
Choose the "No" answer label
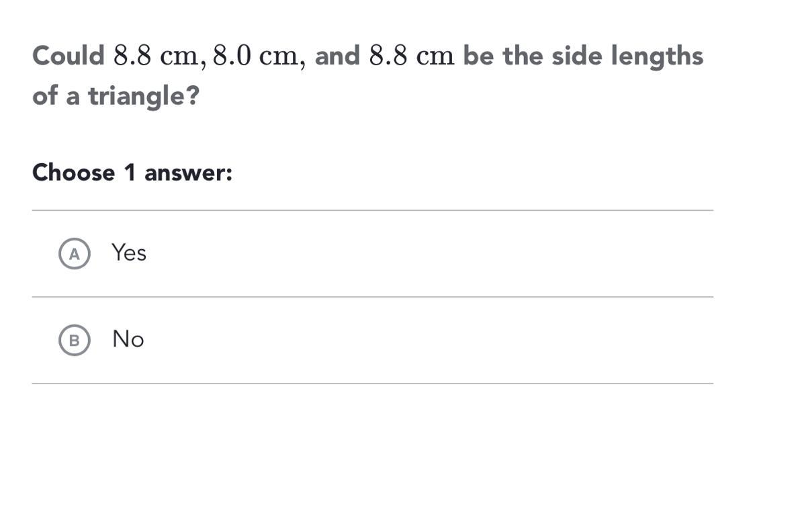128,339
